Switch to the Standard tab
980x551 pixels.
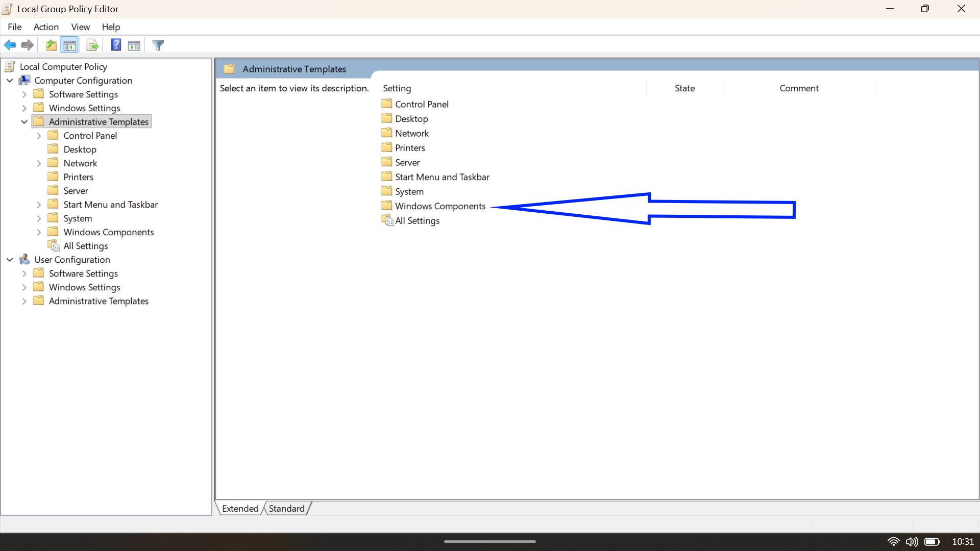pyautogui.click(x=286, y=508)
